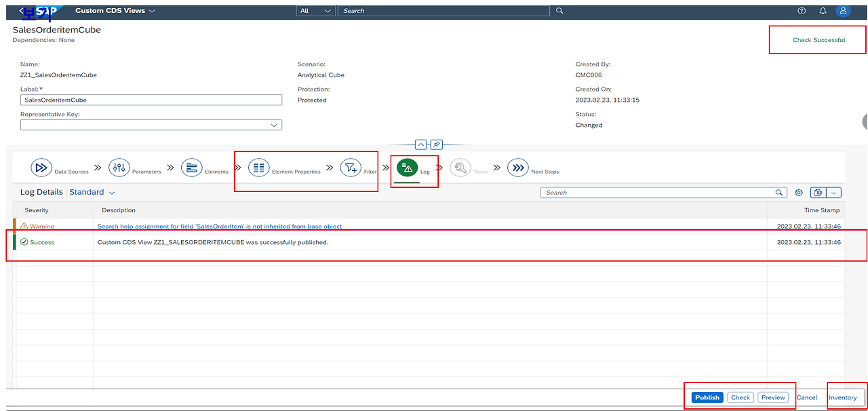The height and width of the screenshot is (411, 868).
Task: Click into the Label input field
Action: click(151, 100)
